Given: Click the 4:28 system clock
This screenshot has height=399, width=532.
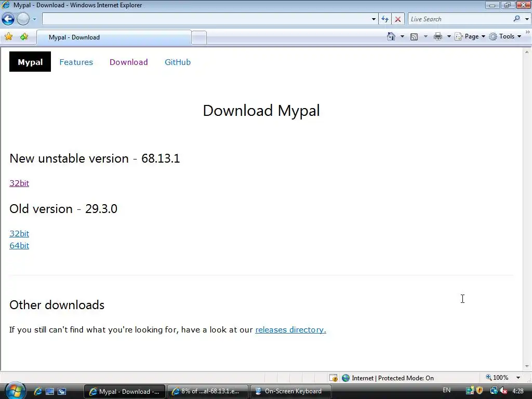Looking at the screenshot, I should tap(518, 391).
